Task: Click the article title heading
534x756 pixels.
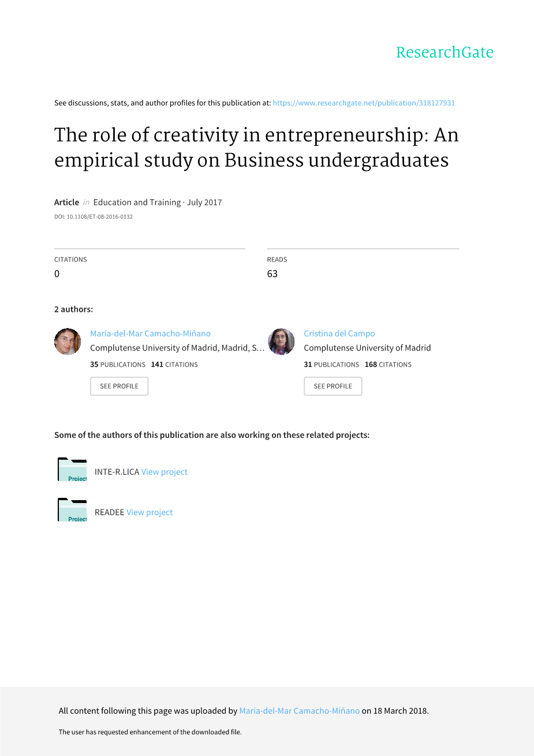Action: 256,147
